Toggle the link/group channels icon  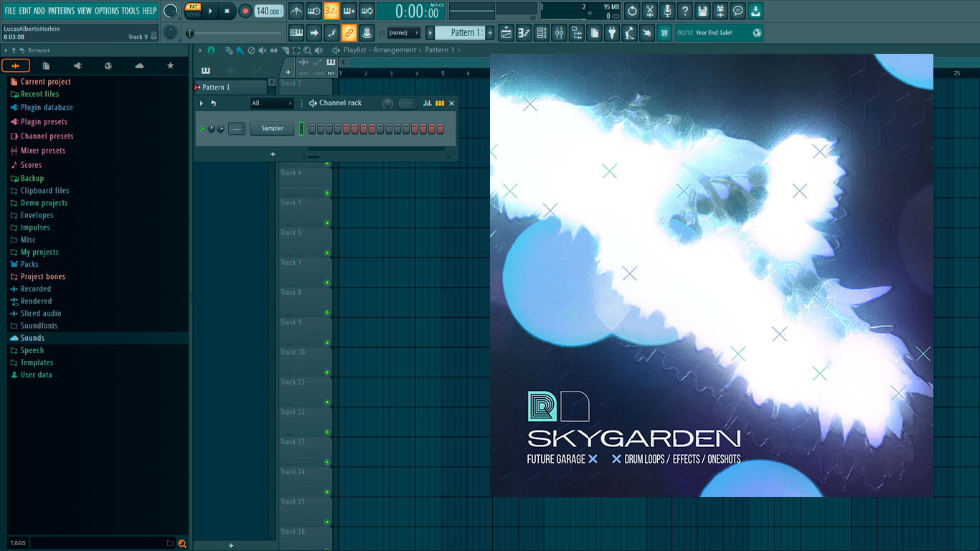tap(349, 32)
